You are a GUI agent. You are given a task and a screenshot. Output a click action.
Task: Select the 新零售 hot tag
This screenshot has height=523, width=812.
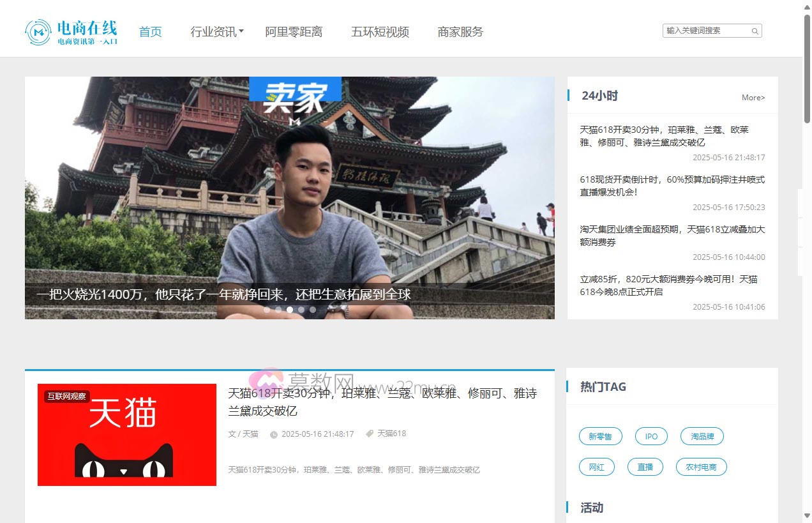point(600,437)
